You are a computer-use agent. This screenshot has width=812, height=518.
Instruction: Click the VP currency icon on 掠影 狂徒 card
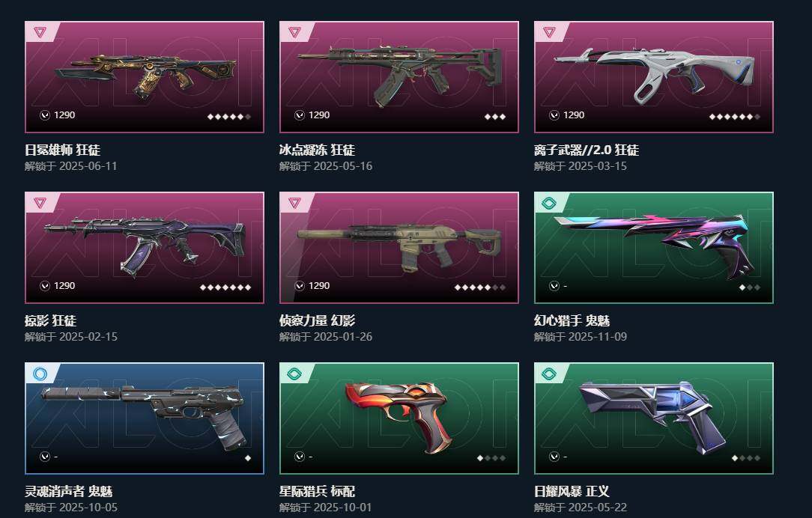[x=45, y=286]
